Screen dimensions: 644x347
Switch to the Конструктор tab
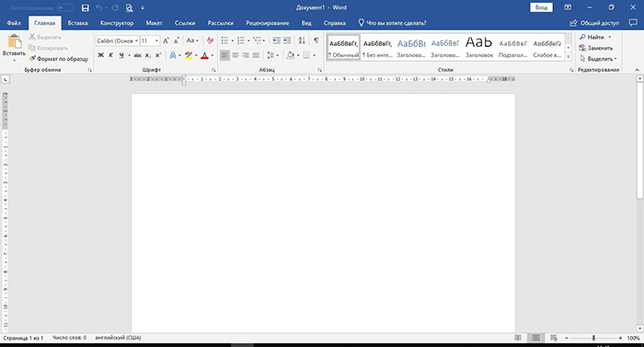point(117,23)
